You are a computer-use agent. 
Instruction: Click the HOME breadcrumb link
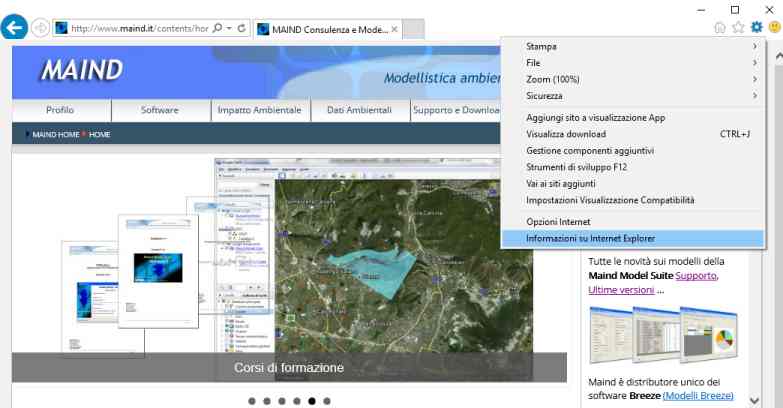[x=99, y=135]
